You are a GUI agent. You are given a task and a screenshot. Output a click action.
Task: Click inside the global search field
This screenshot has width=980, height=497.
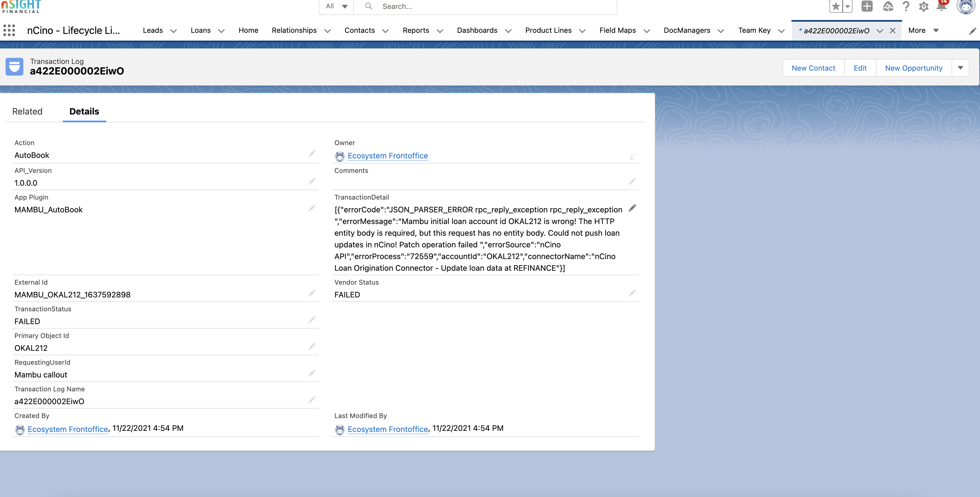pyautogui.click(x=457, y=6)
